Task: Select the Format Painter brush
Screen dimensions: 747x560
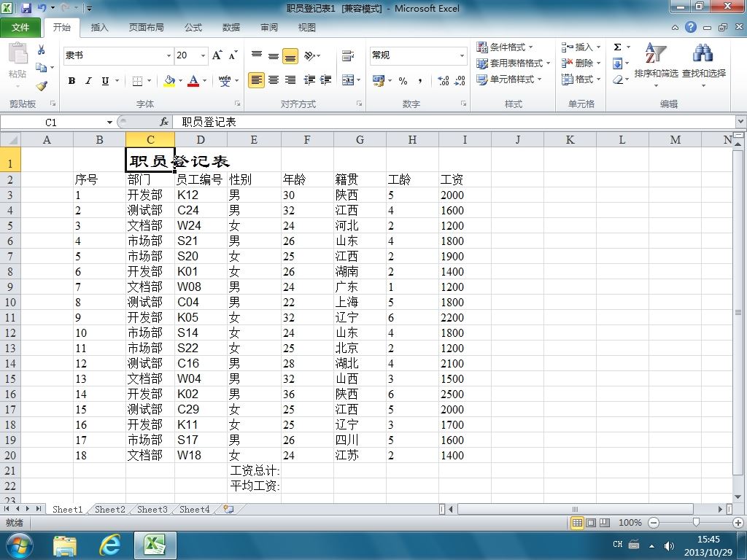Action: [42, 86]
